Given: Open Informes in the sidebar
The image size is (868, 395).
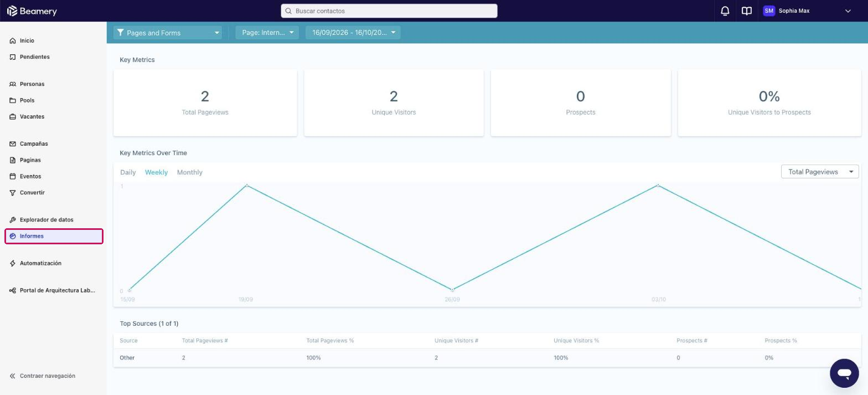Looking at the screenshot, I should (x=54, y=236).
